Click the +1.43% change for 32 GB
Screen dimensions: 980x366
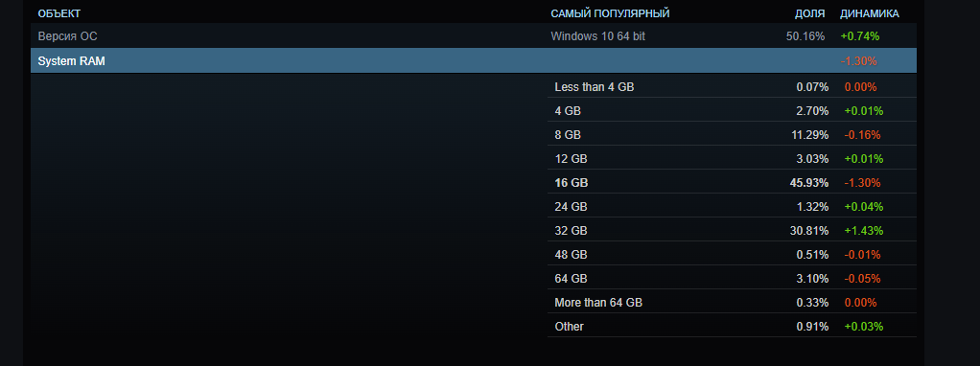click(864, 231)
